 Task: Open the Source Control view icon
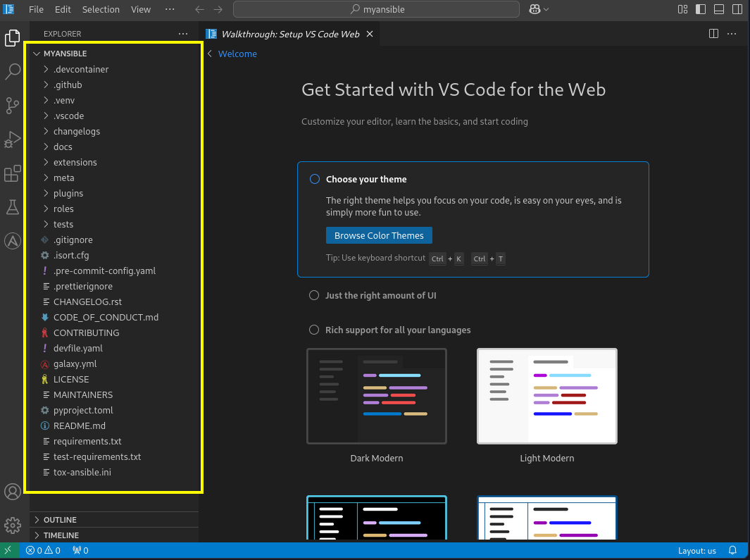13,105
